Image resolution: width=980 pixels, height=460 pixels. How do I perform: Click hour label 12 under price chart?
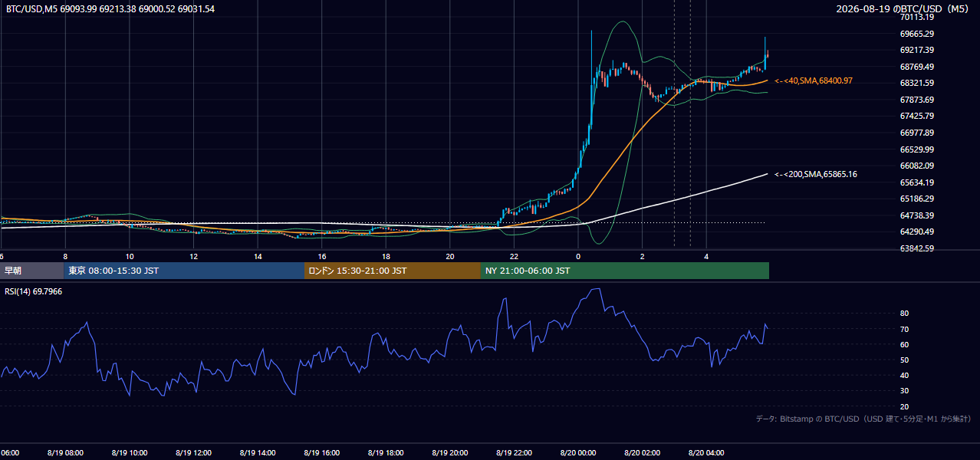(193, 256)
